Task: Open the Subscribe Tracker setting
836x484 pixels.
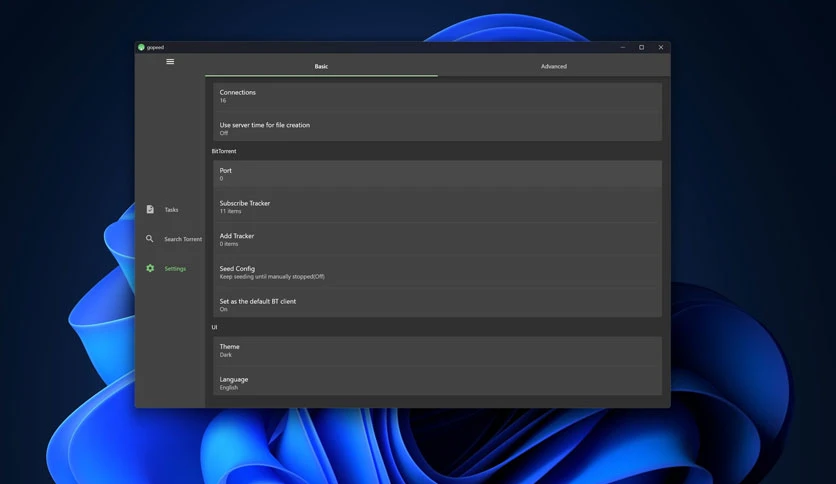Action: (x=437, y=206)
